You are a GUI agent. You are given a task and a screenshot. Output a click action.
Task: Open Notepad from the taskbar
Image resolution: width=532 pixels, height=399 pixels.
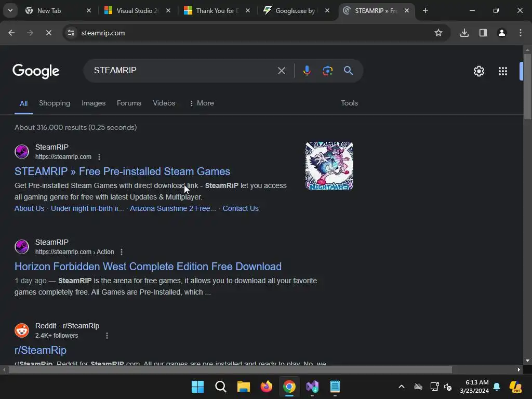(335, 387)
